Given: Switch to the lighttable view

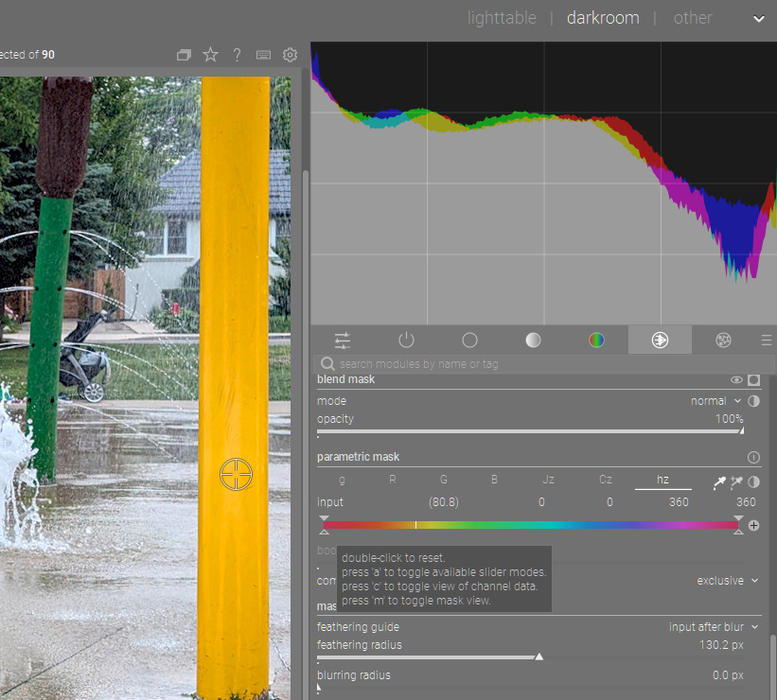Looking at the screenshot, I should (x=502, y=18).
